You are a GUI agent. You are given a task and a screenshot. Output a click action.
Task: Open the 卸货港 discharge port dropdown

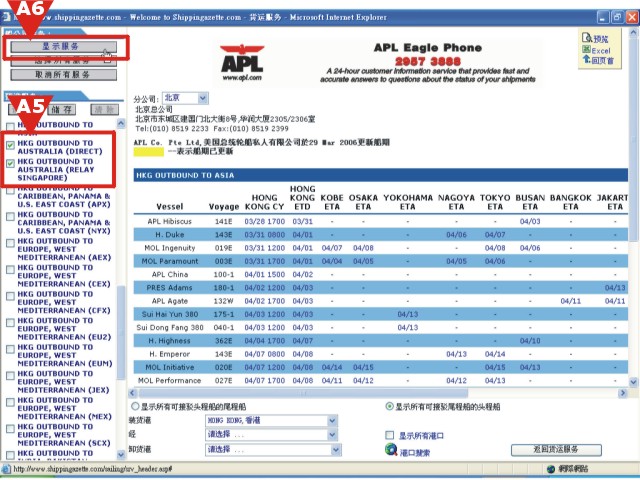(273, 449)
